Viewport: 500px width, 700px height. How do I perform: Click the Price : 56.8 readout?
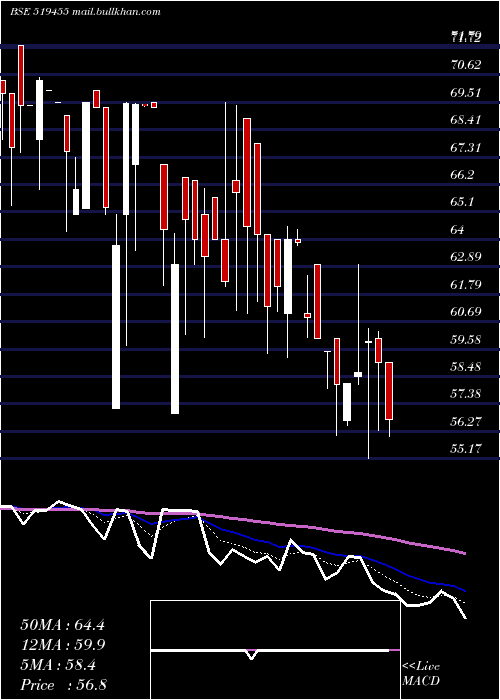pyautogui.click(x=63, y=685)
